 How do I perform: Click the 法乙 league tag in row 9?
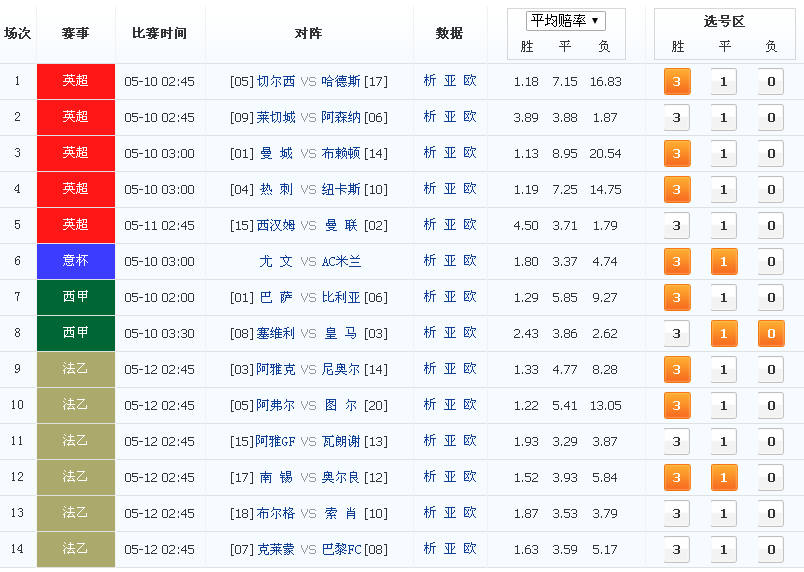76,370
